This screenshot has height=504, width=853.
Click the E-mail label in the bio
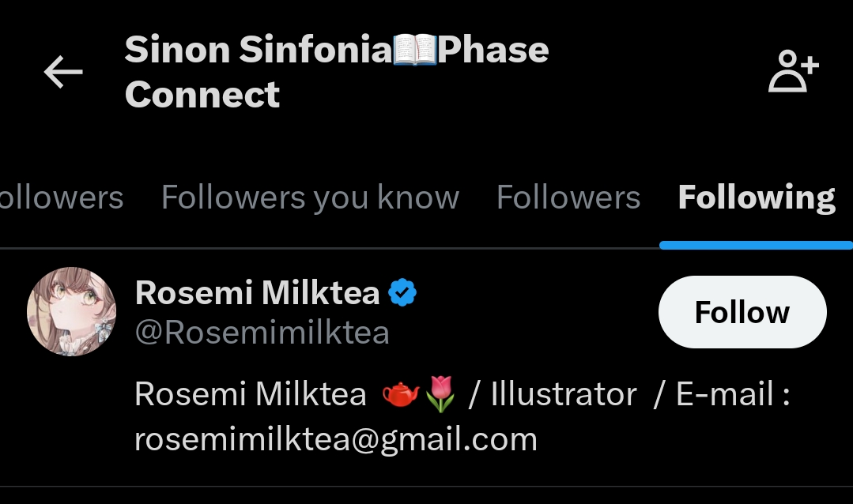point(724,394)
